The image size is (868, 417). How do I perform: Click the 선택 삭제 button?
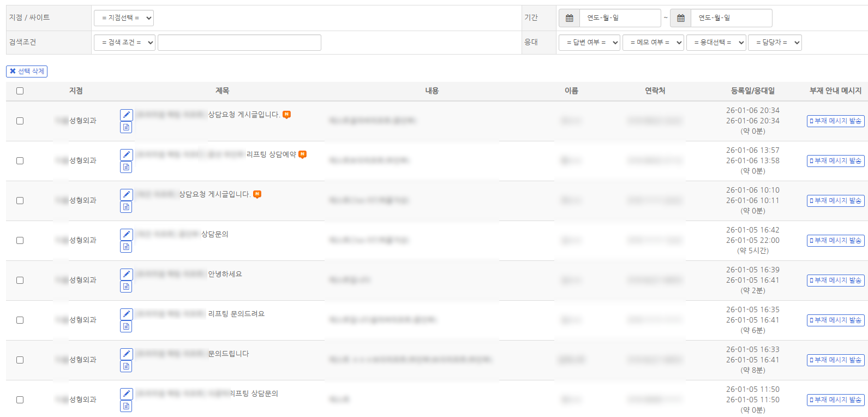pyautogui.click(x=27, y=72)
